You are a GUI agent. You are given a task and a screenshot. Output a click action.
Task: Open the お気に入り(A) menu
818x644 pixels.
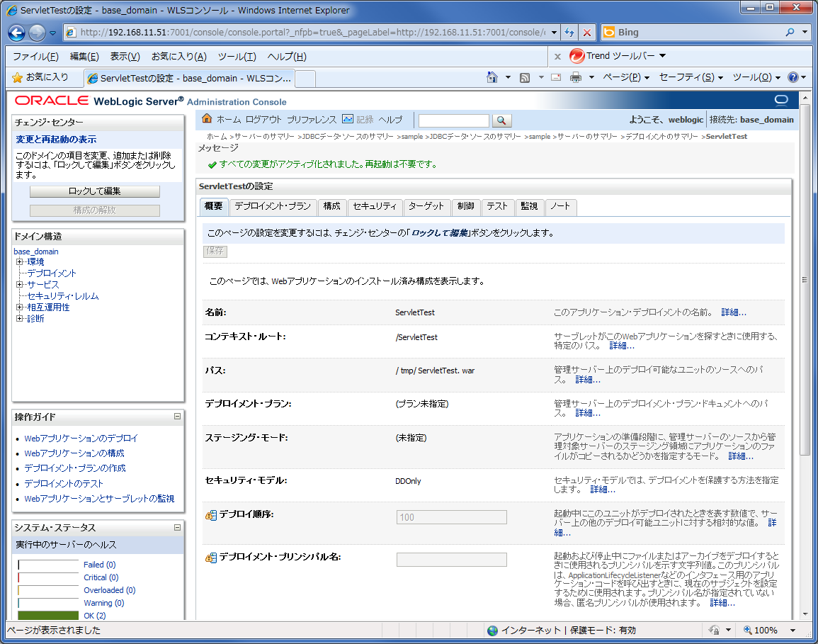pyautogui.click(x=179, y=57)
